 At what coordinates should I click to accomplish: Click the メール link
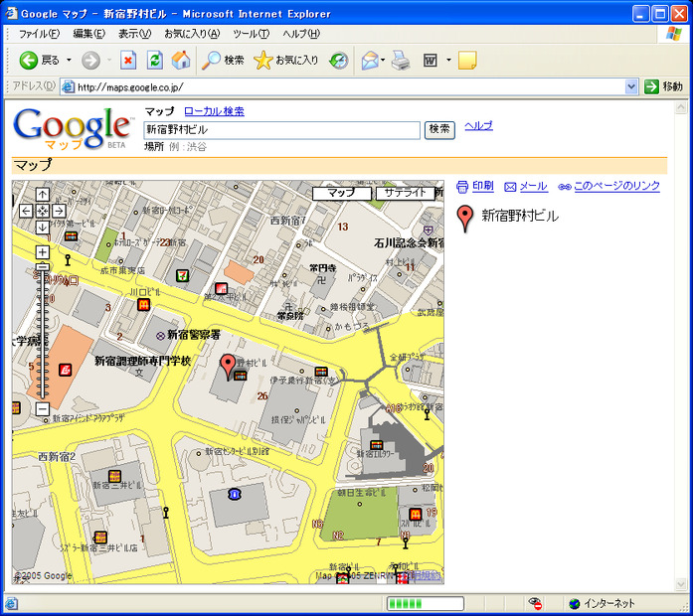pos(534,187)
